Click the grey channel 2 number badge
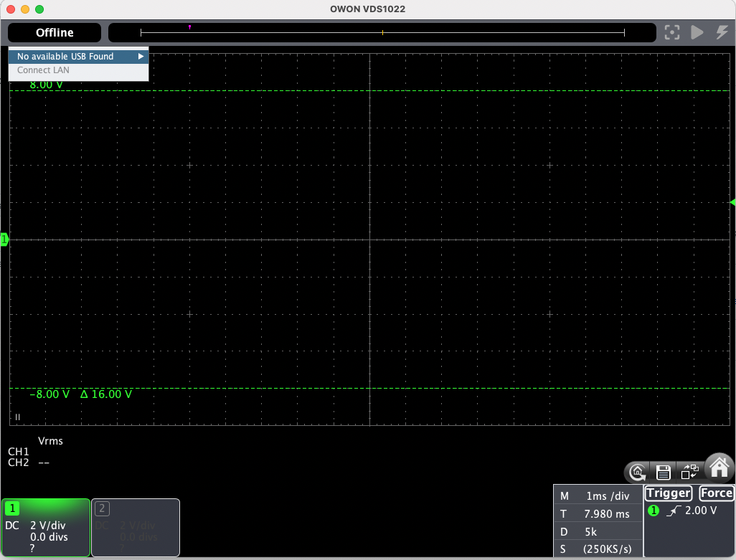This screenshot has height=560, width=736. coord(102,508)
